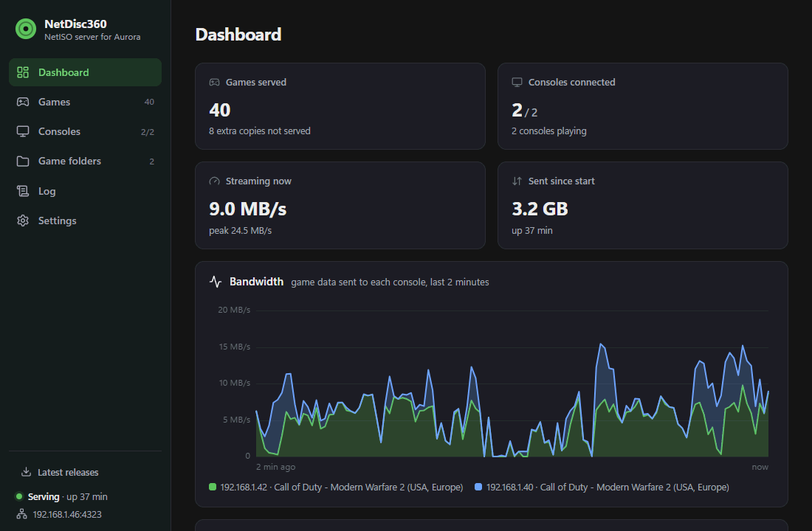Click the Consoles connected card
The width and height of the screenshot is (812, 531).
point(643,106)
